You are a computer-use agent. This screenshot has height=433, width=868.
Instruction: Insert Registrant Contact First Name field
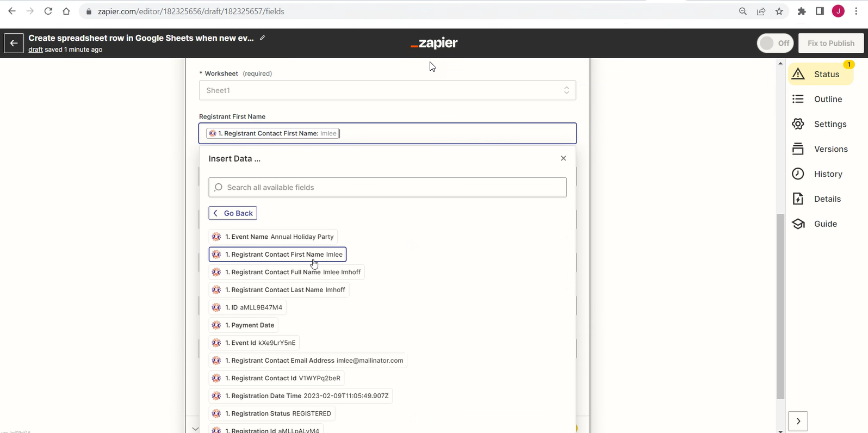point(277,255)
